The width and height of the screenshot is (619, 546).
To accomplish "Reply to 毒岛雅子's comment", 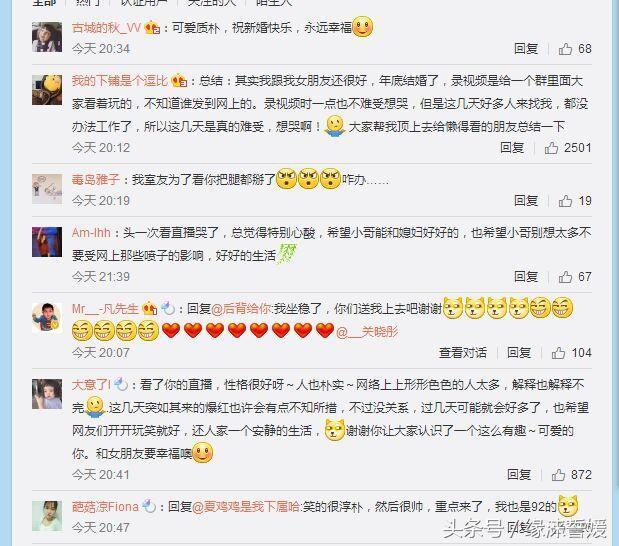I will coord(526,201).
